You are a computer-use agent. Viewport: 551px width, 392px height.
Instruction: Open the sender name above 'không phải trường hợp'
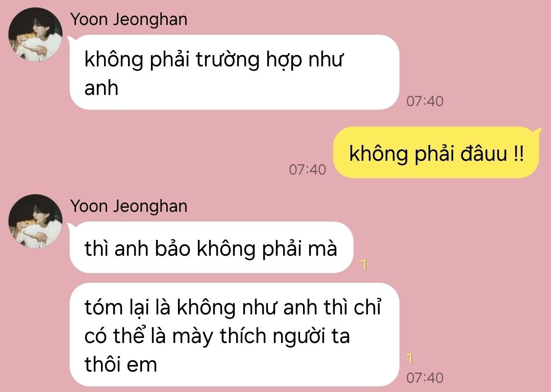point(129,19)
